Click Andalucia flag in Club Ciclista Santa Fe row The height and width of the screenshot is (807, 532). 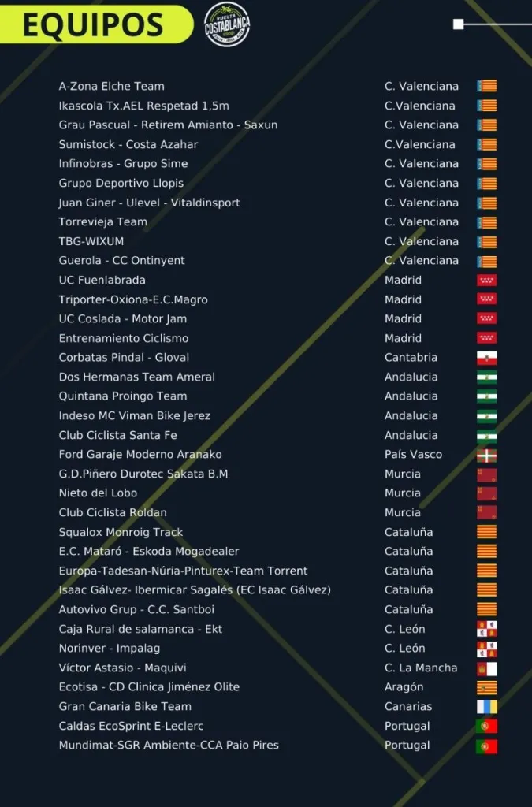pyautogui.click(x=486, y=435)
